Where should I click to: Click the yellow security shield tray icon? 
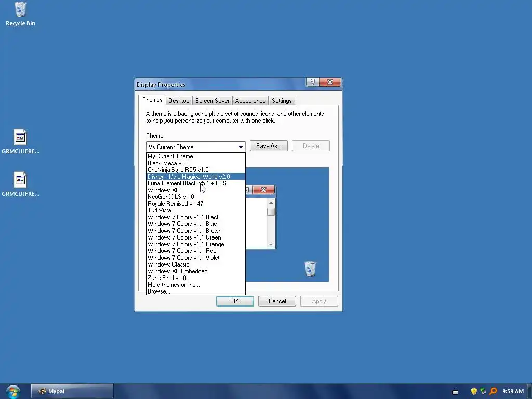[474, 391]
